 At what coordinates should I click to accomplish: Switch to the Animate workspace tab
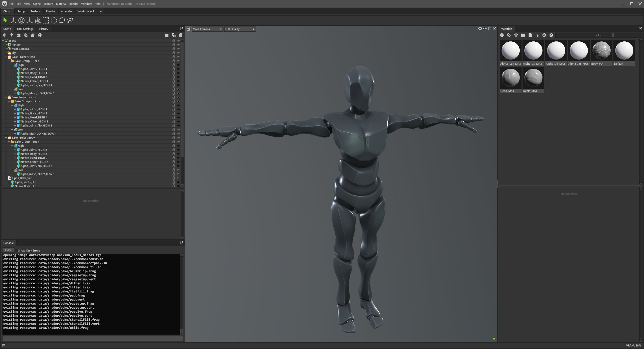point(66,11)
